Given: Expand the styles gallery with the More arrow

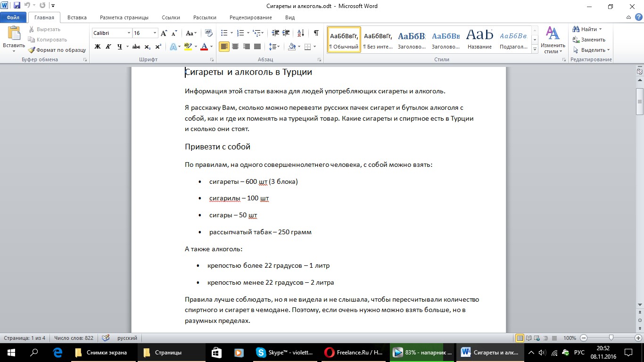Looking at the screenshot, I should coord(535,49).
